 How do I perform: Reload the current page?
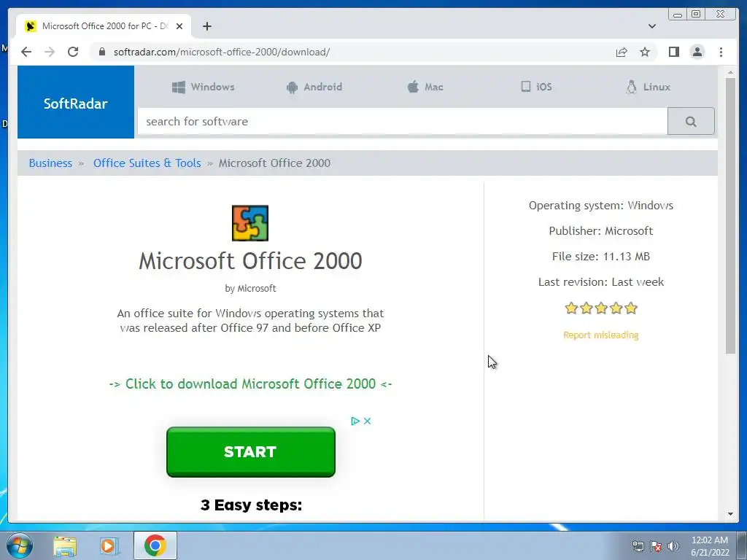click(x=73, y=52)
